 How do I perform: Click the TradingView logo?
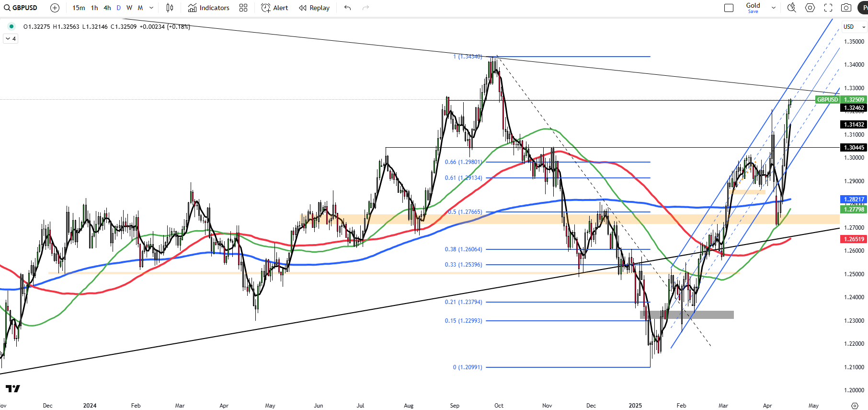point(13,388)
